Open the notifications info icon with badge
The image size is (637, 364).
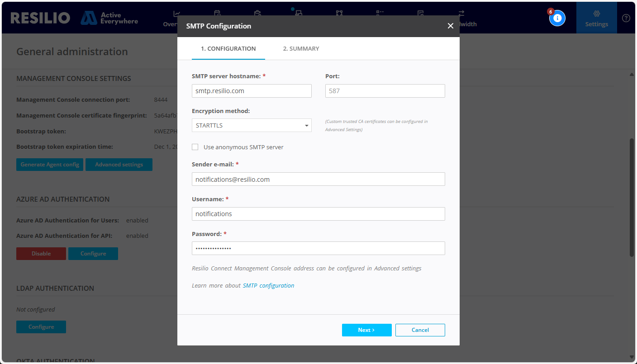click(557, 18)
